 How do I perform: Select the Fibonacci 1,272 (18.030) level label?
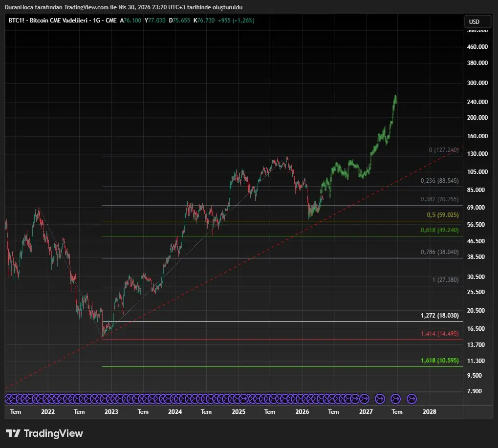click(x=439, y=315)
